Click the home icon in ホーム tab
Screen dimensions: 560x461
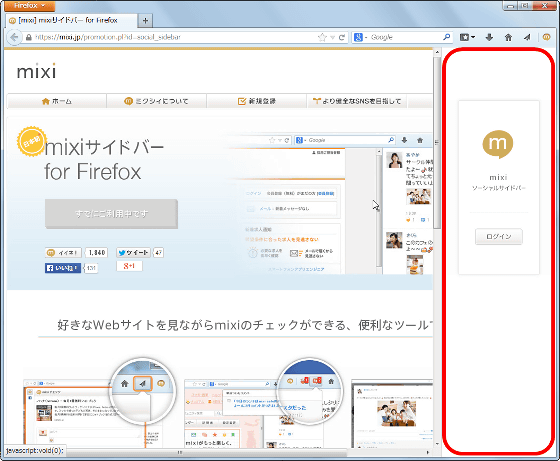[x=45, y=101]
